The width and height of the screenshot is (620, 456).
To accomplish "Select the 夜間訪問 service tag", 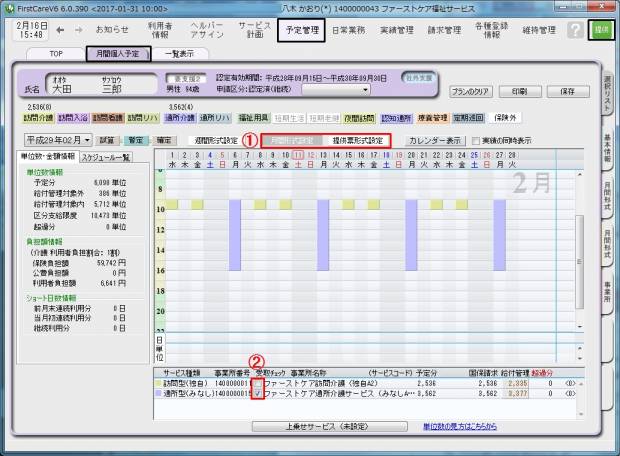I will coord(360,118).
